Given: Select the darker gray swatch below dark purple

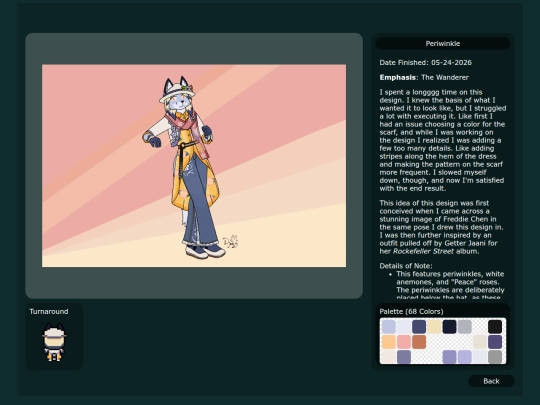Looking at the screenshot, I should pos(495,357).
